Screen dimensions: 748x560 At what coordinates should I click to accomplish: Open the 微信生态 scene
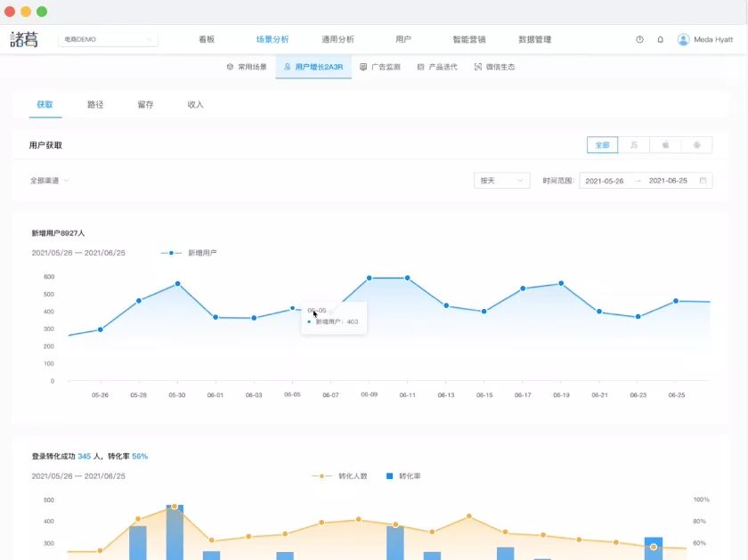[x=494, y=67]
